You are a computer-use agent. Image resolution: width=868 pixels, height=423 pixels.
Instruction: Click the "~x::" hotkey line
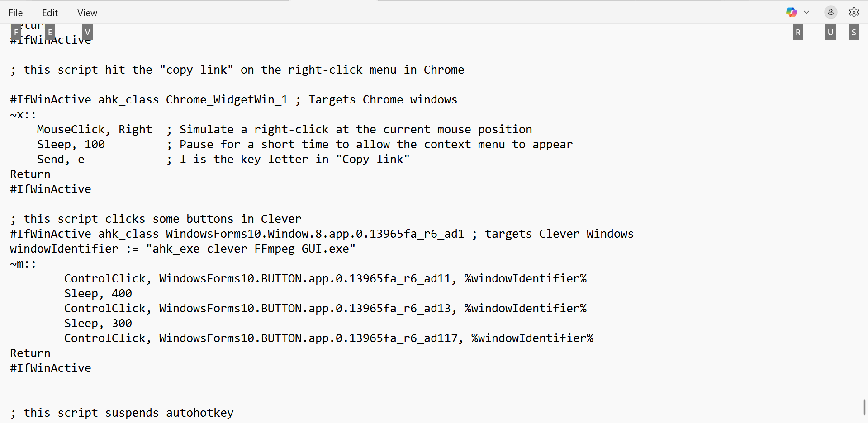point(23,115)
